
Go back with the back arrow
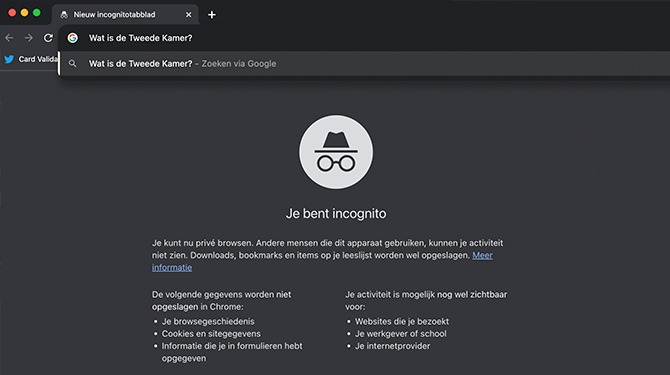pos(9,38)
